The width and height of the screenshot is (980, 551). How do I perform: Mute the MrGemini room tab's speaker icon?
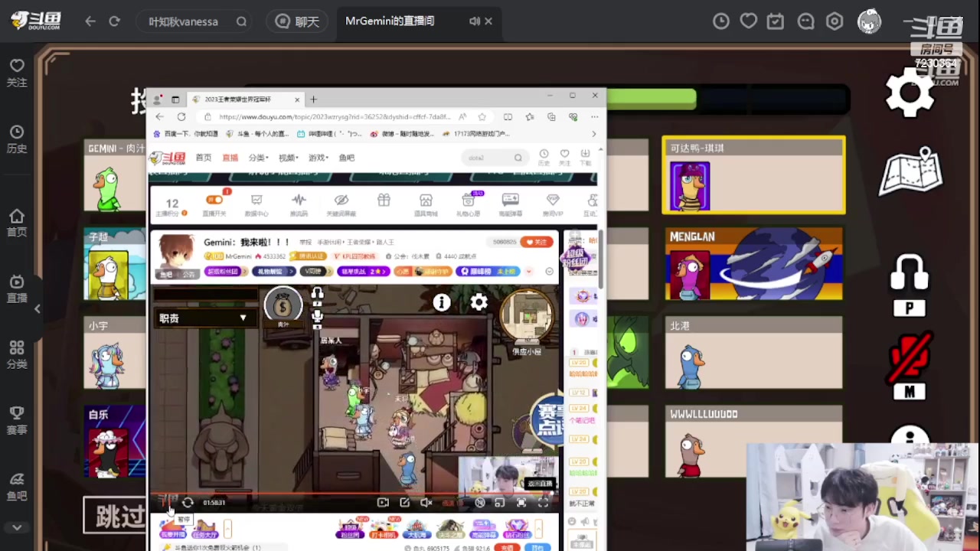coord(474,21)
